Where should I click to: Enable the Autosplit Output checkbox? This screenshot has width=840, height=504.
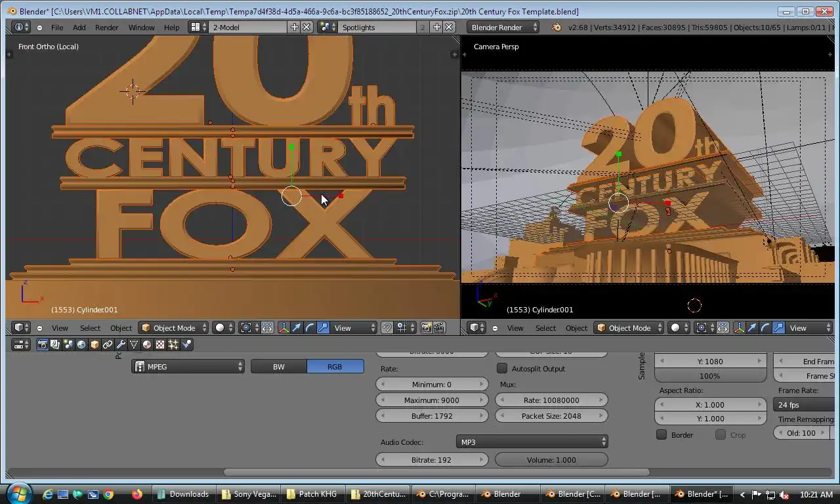[502, 368]
